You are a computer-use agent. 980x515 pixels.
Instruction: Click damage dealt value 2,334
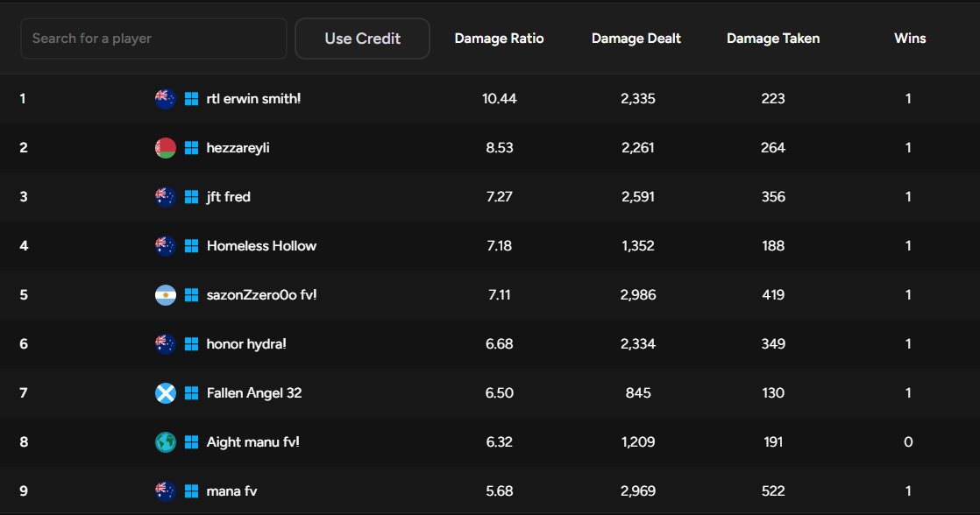coord(638,344)
